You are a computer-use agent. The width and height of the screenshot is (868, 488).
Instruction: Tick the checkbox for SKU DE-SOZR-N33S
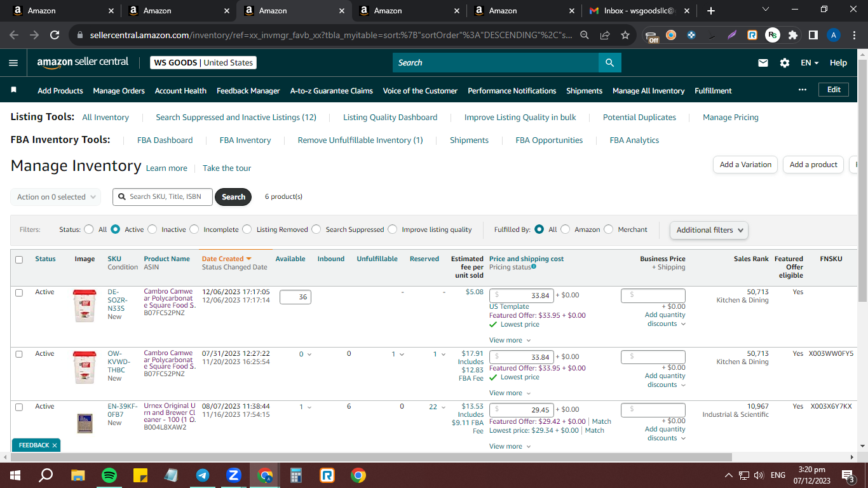(x=19, y=292)
